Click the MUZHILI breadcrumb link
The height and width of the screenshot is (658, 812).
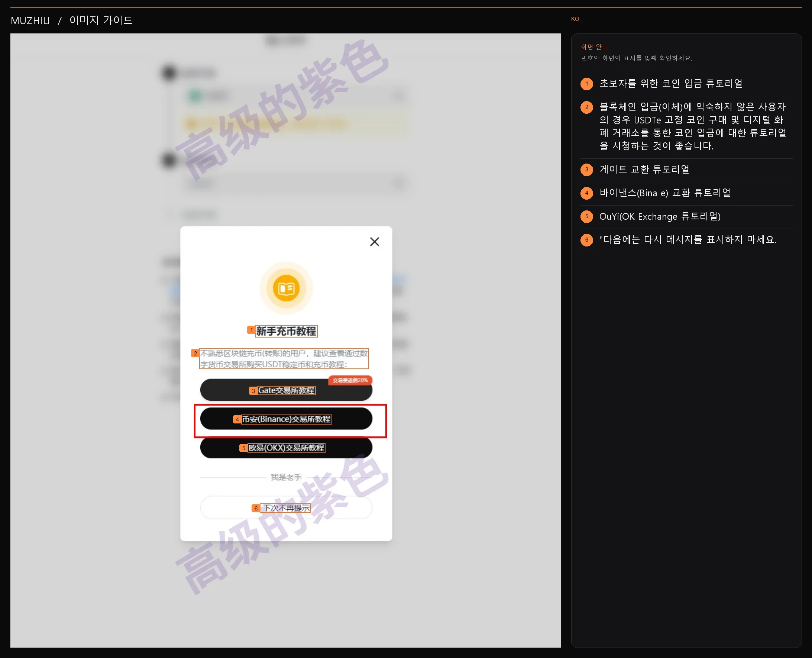tap(30, 20)
